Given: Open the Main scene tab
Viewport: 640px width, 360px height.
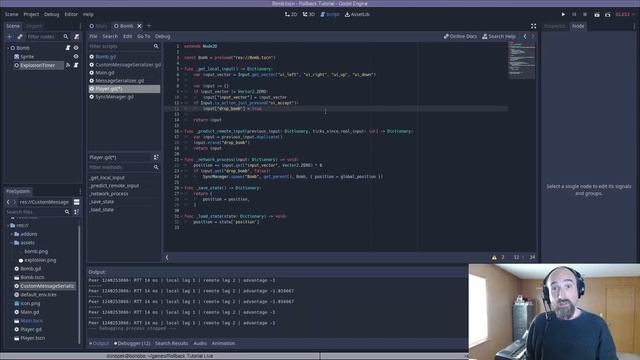Looking at the screenshot, I should pyautogui.click(x=98, y=26).
